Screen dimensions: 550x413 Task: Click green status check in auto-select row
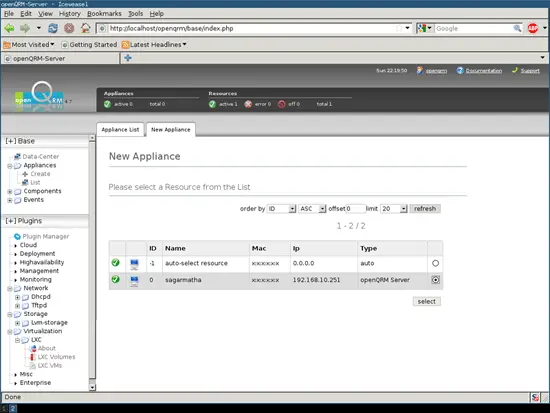pyautogui.click(x=115, y=262)
